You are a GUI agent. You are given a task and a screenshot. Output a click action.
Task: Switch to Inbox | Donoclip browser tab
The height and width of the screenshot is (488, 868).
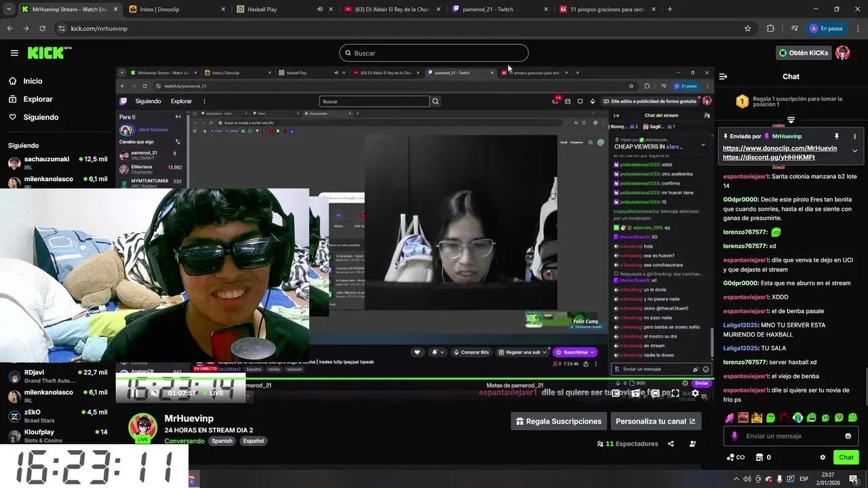point(176,9)
